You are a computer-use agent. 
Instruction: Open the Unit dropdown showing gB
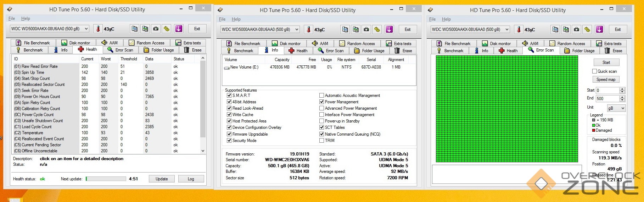point(616,108)
